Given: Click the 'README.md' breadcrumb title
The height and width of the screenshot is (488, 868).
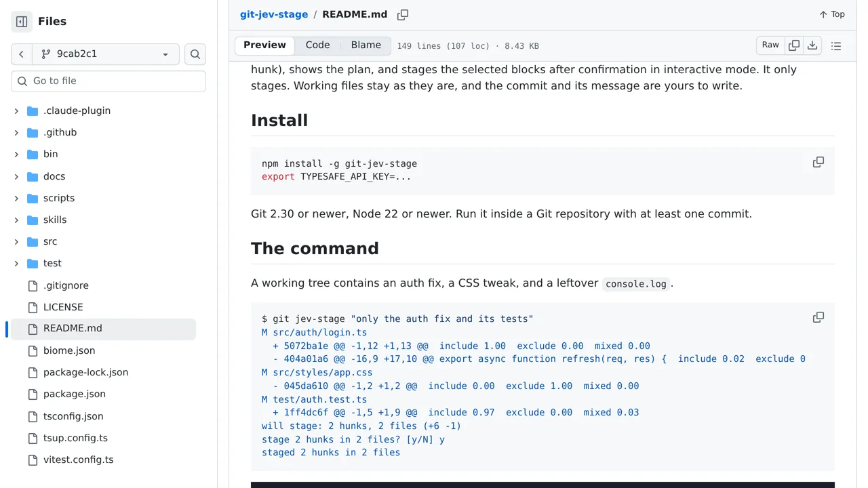Looking at the screenshot, I should (x=355, y=14).
